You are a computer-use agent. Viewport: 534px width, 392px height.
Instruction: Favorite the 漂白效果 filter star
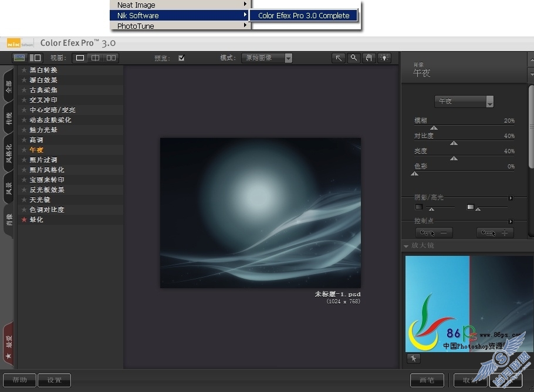coord(24,80)
